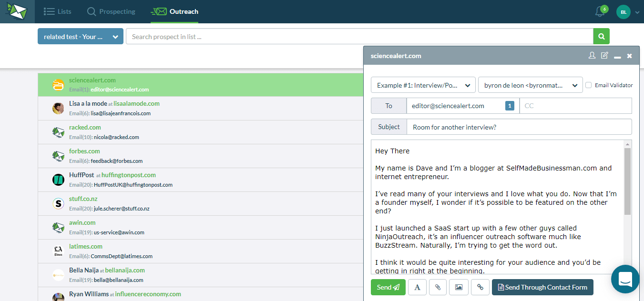Click the racked.com envelope icon

click(58, 132)
